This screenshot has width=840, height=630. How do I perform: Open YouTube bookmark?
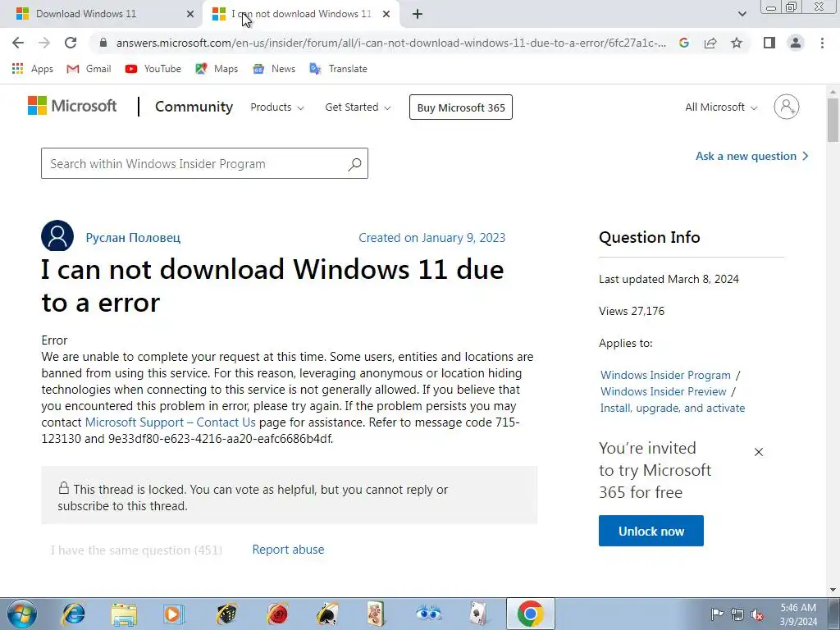click(x=153, y=69)
